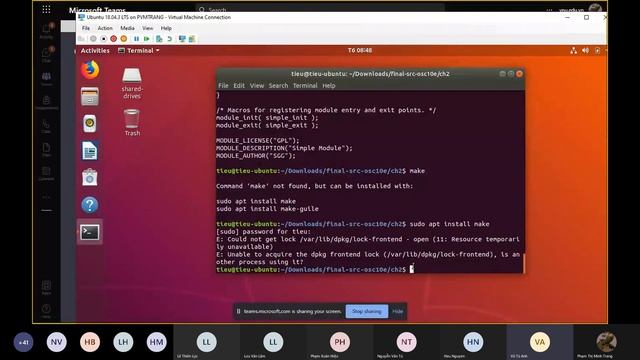The width and height of the screenshot is (640, 360).
Task: Open the power icon in the Ubuntu top bar
Action: (x=597, y=50)
